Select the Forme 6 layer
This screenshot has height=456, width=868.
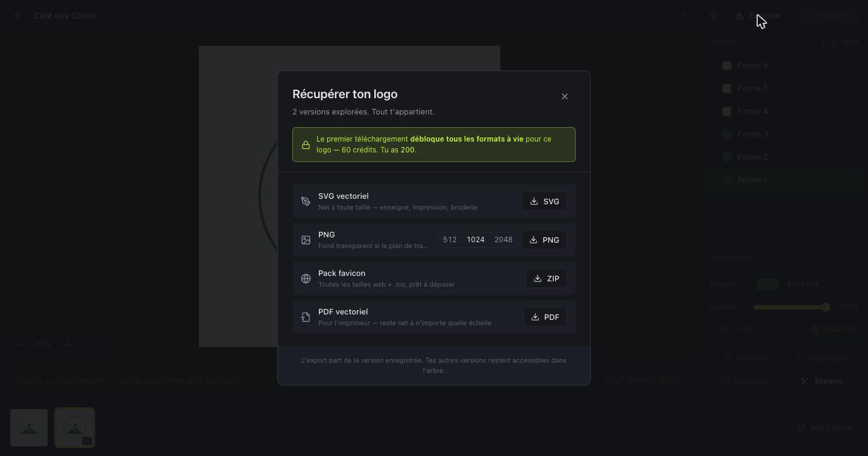click(x=784, y=66)
